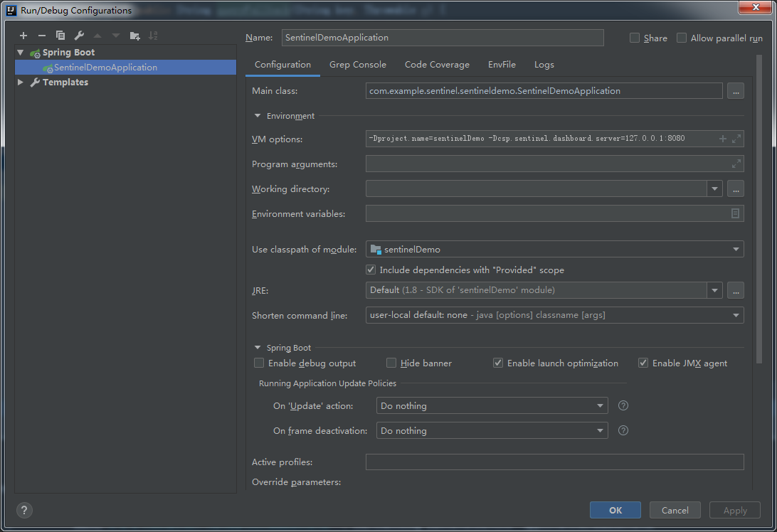Close the Run/Debug Configurations dialog
The image size is (777, 532).
click(x=755, y=7)
